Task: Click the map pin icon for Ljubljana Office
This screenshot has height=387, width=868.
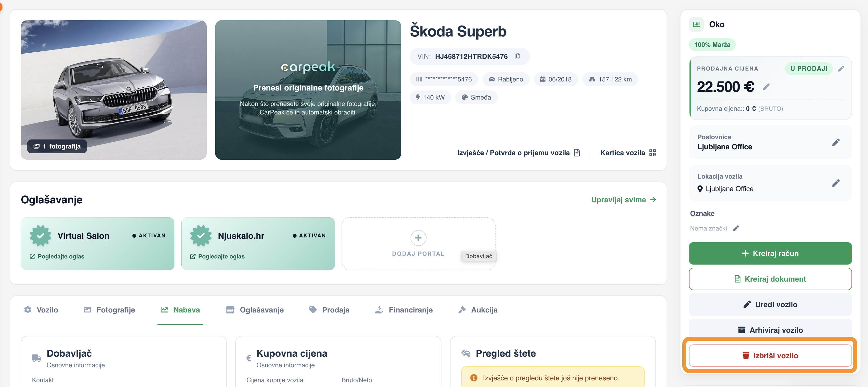Action: [700, 189]
